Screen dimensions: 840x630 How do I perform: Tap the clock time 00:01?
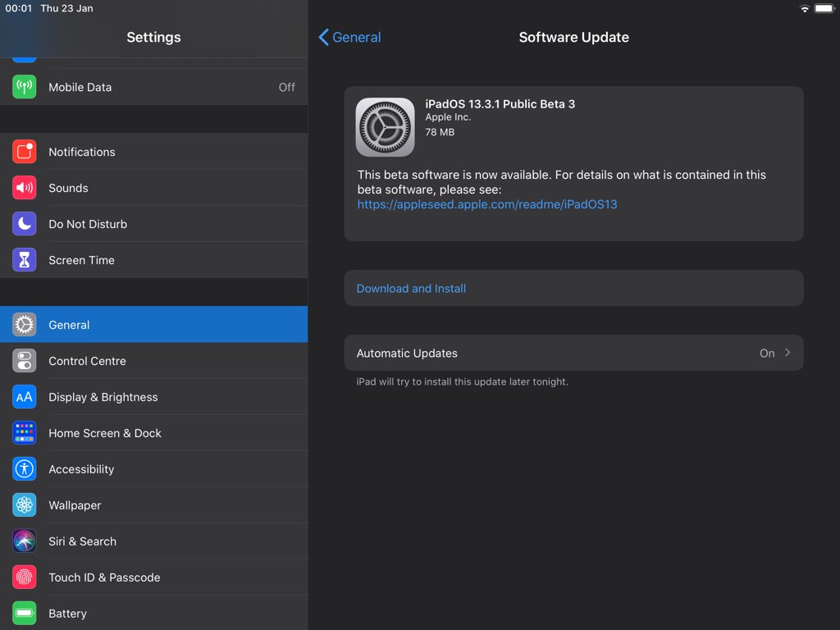click(x=19, y=8)
